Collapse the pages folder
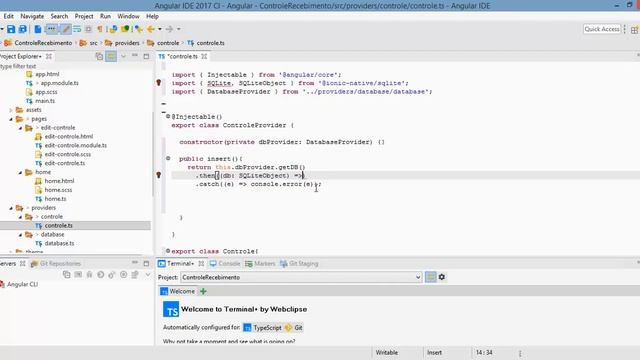This screenshot has width=640, height=360. [x=11, y=119]
